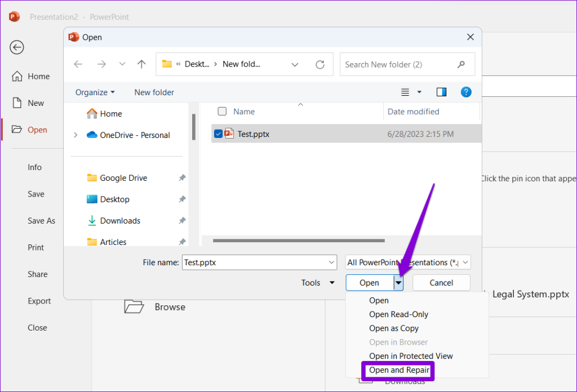Go back with PowerPoint backstage arrow
The height and width of the screenshot is (392, 577).
(x=17, y=47)
